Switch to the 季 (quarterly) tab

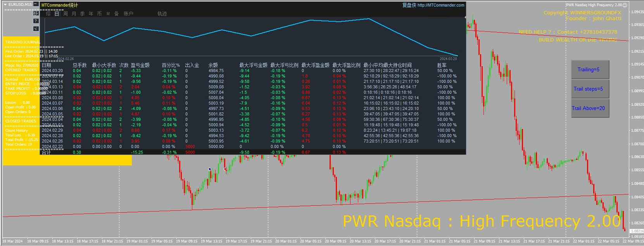(x=83, y=14)
